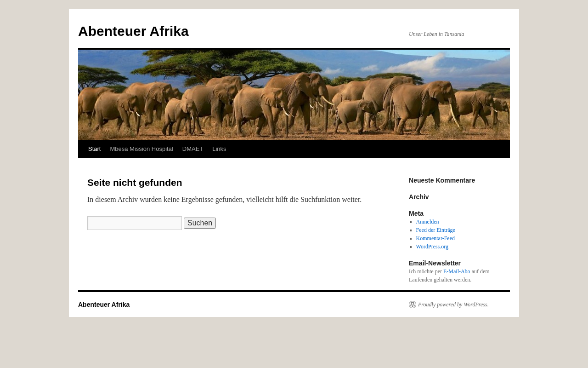Open the Feed der Einträge link
Screen dimensions: 588x368
(x=435, y=230)
